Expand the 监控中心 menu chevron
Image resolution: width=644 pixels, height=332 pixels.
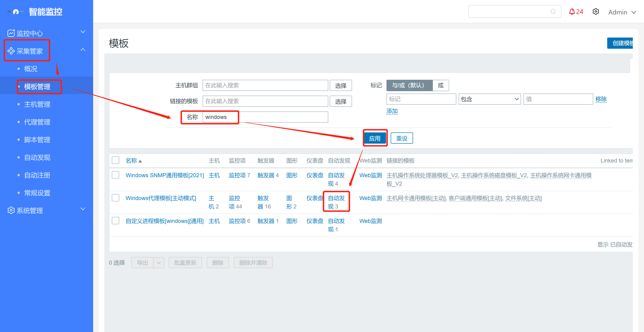83,32
